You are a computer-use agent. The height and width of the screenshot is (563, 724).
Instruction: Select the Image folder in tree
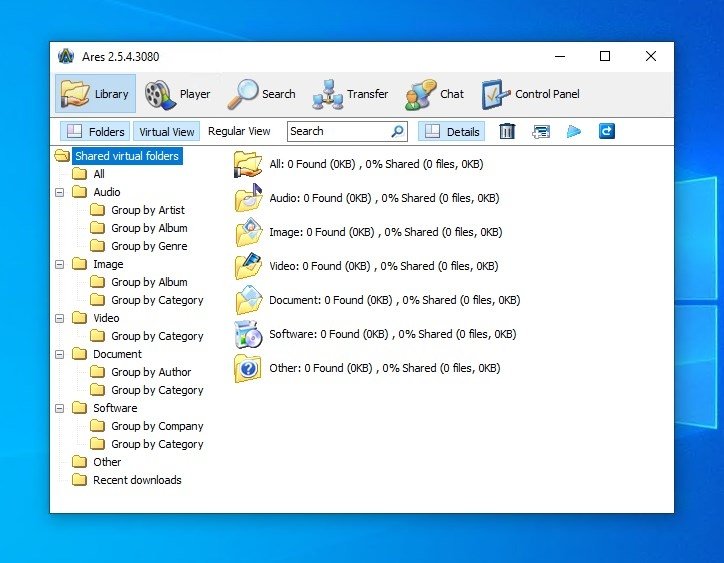(x=108, y=264)
